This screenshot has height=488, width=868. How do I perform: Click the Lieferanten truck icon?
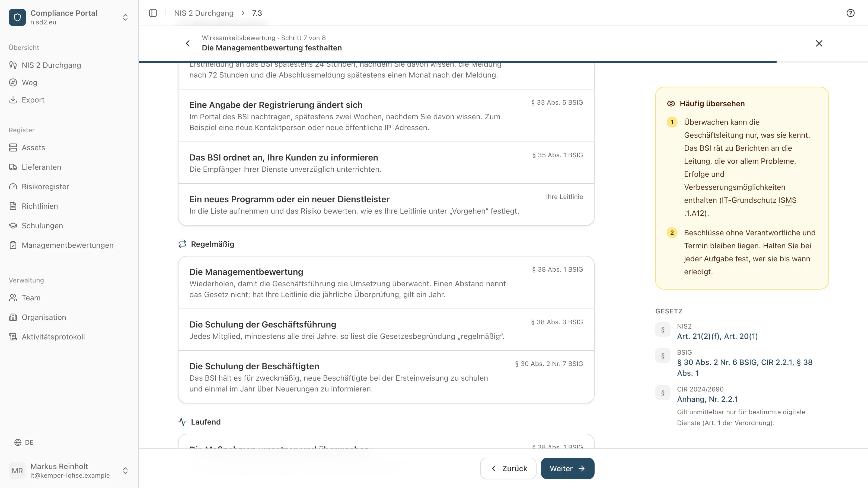coord(13,167)
